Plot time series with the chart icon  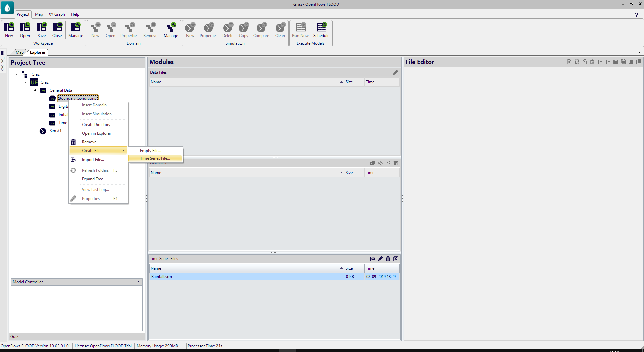[372, 259]
